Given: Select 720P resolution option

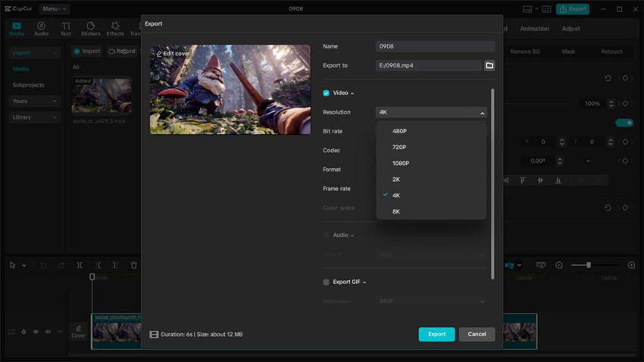Looking at the screenshot, I should click(x=431, y=147).
